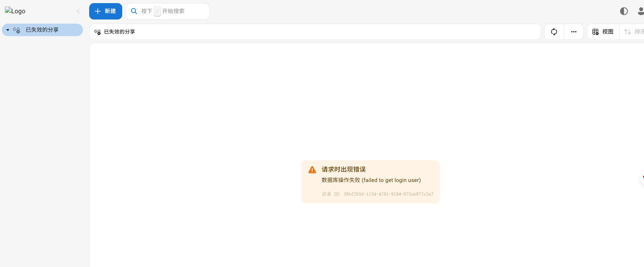Toggle dark mode with the contrast icon

625,11
